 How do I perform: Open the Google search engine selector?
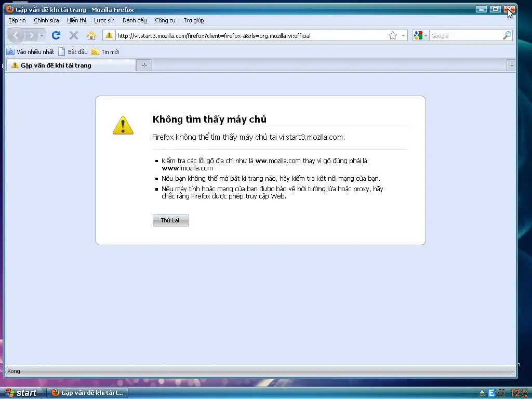420,35
